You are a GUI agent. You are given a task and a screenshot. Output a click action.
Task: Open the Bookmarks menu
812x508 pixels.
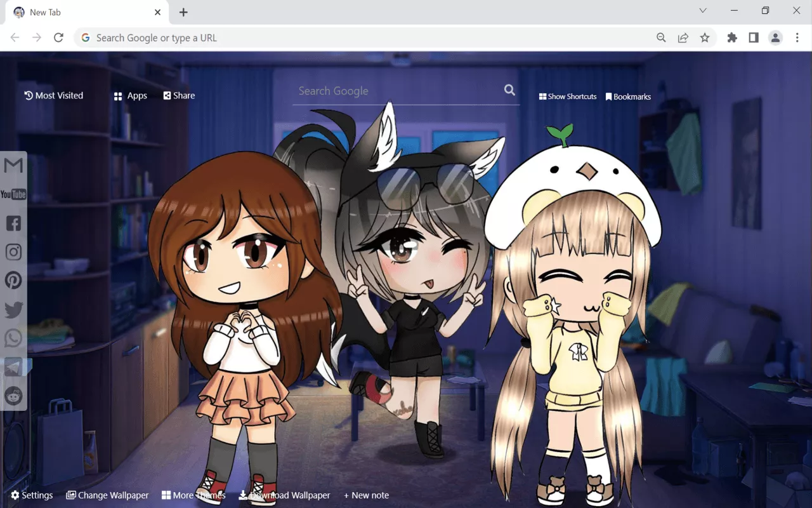click(x=628, y=97)
